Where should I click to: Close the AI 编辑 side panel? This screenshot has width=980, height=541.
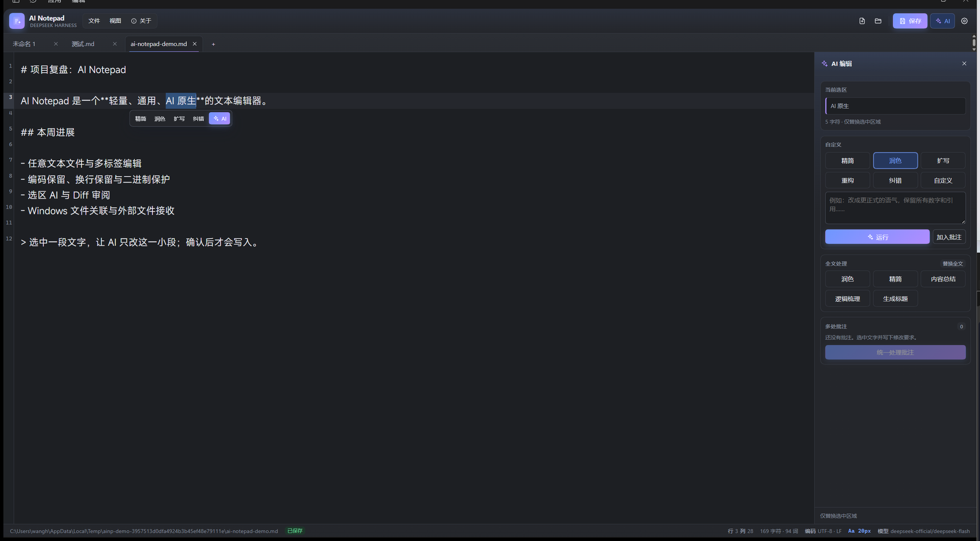[x=964, y=64]
